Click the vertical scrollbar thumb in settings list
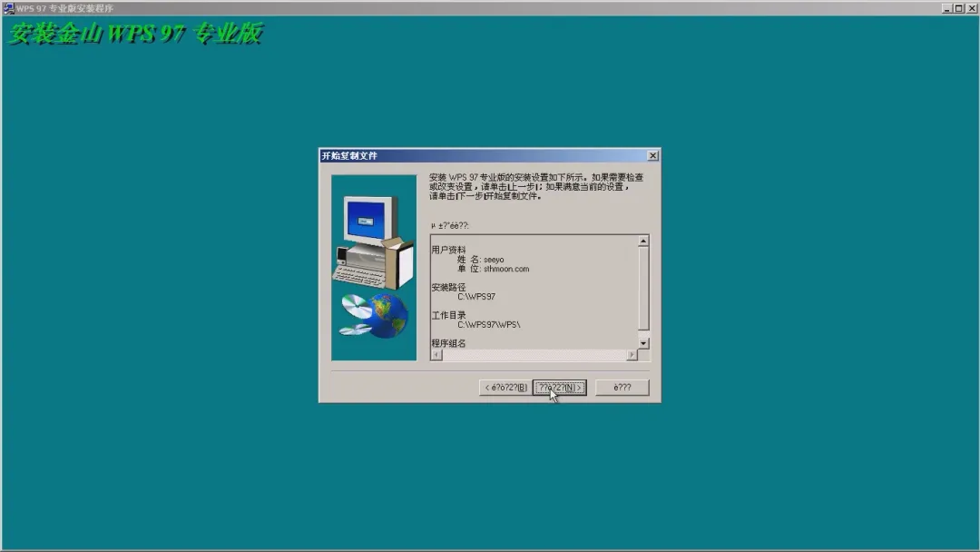The width and height of the screenshot is (980, 552). (x=643, y=288)
